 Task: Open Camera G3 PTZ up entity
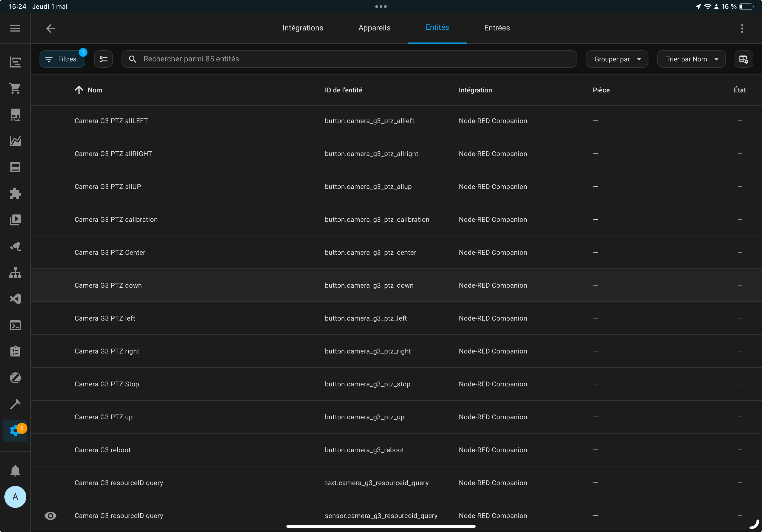(396, 417)
